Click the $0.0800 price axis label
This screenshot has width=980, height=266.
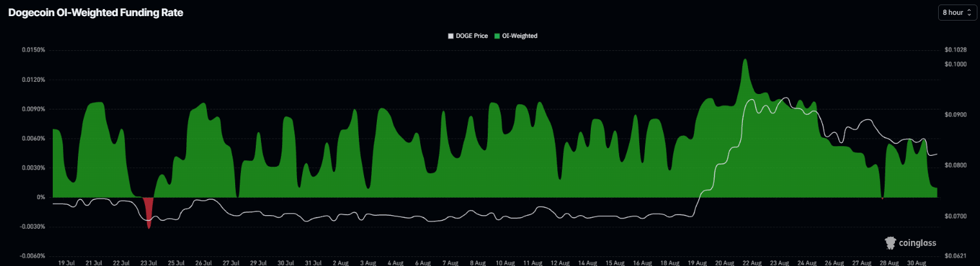(x=956, y=166)
